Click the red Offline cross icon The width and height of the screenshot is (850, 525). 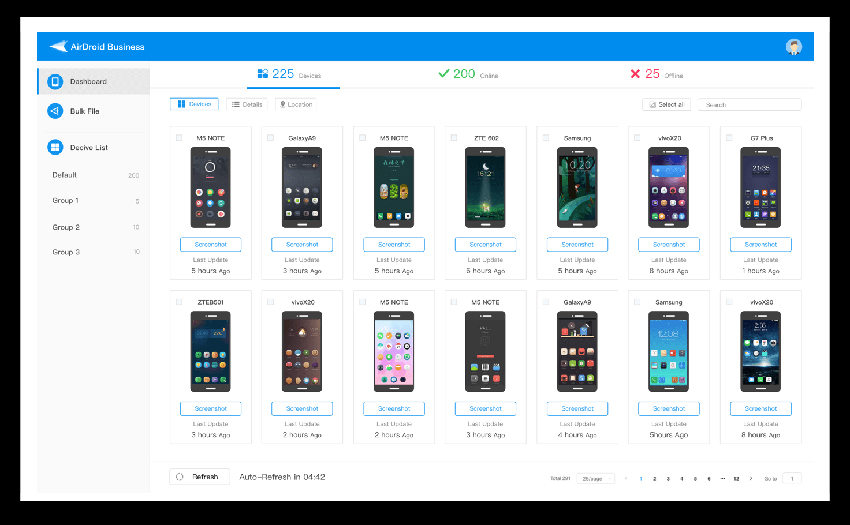tap(635, 73)
